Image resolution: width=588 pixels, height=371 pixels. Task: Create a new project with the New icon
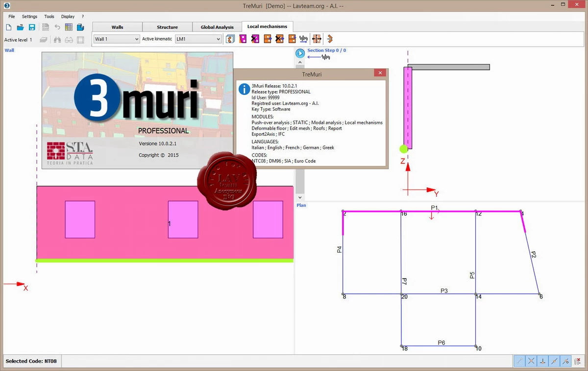9,27
